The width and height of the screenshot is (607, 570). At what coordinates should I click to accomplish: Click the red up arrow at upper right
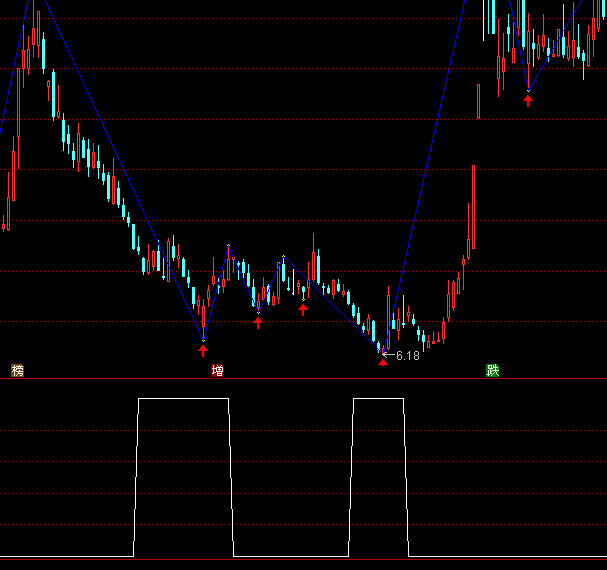click(x=528, y=100)
